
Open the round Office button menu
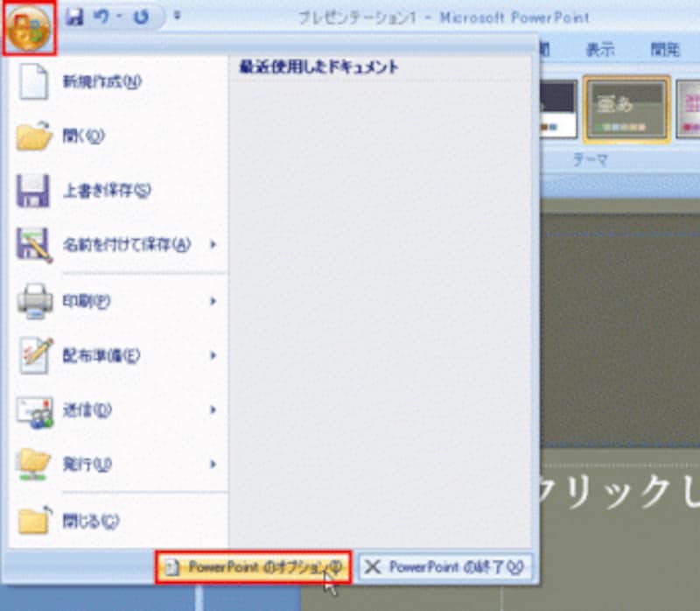pyautogui.click(x=29, y=28)
